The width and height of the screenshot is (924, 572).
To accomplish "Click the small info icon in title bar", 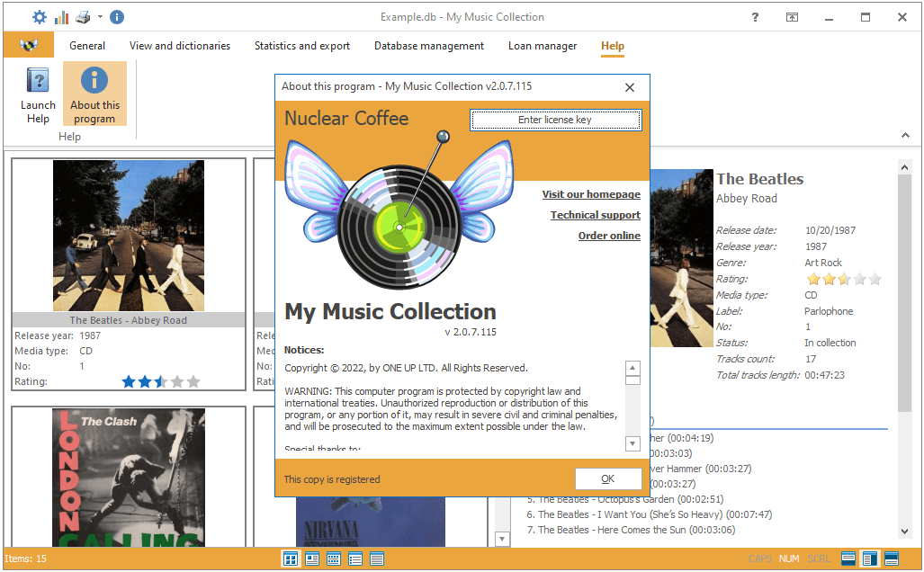I will 117,17.
